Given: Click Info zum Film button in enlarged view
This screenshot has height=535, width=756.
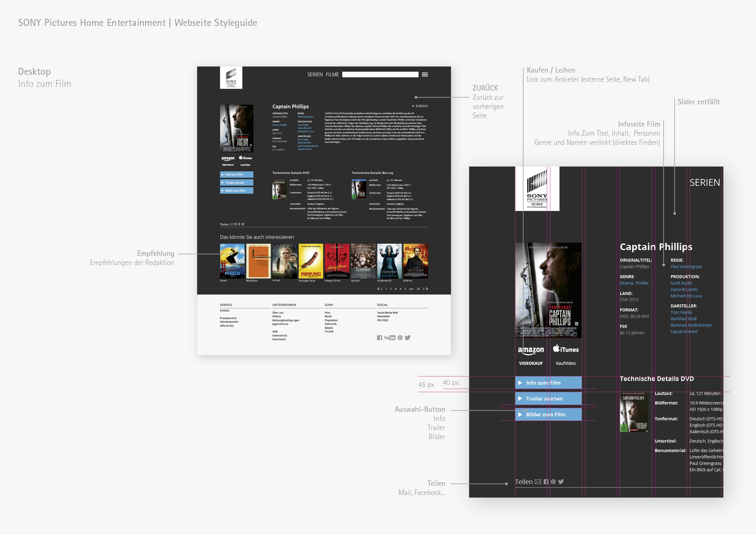Looking at the screenshot, I should (x=548, y=383).
